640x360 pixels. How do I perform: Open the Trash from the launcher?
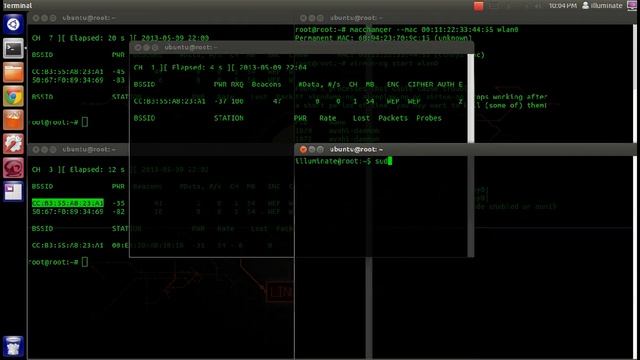coord(13,346)
